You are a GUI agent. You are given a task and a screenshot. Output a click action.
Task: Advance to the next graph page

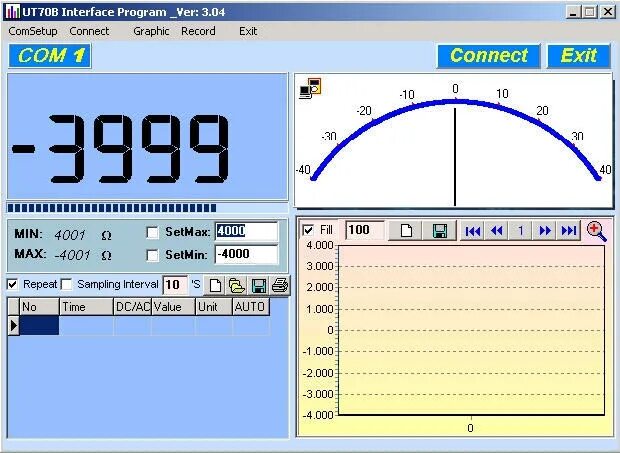click(545, 230)
